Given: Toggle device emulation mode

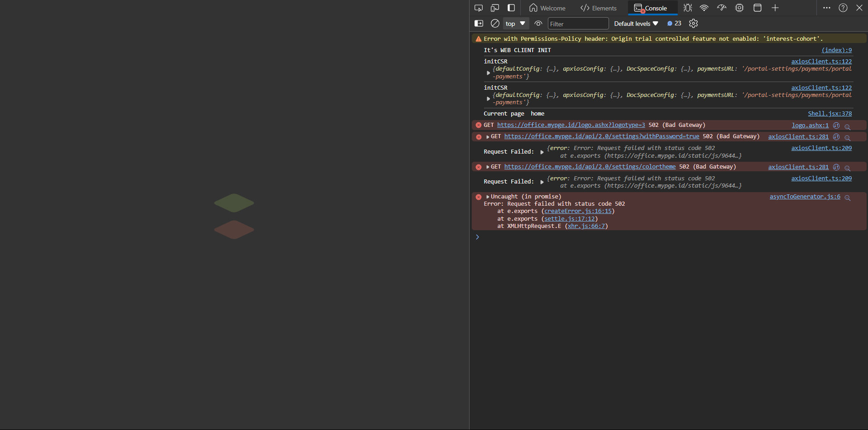Looking at the screenshot, I should tap(495, 8).
